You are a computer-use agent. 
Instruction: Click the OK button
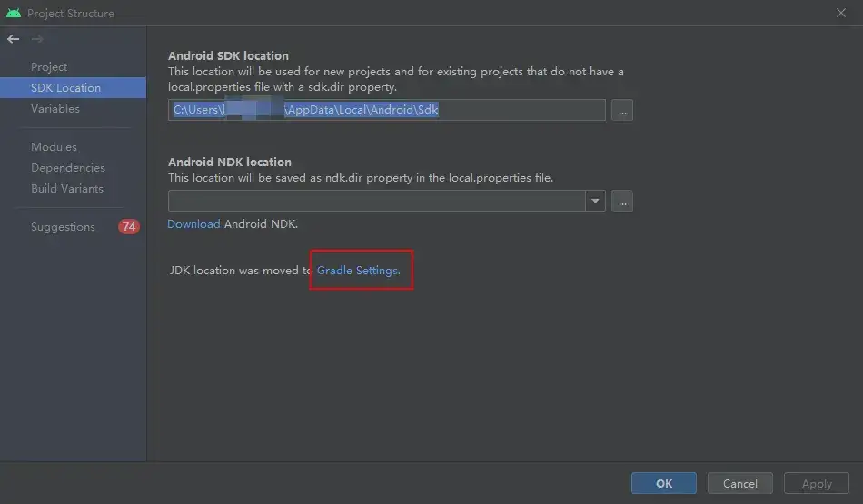[664, 484]
